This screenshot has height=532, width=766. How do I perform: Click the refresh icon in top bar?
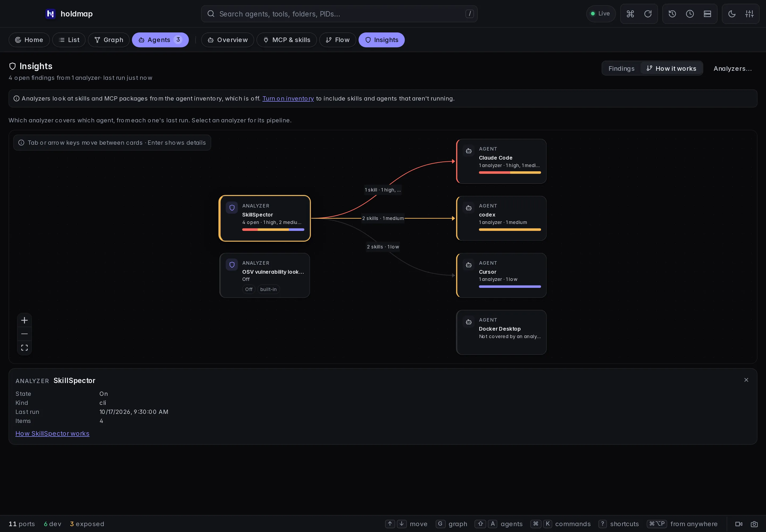pyautogui.click(x=648, y=14)
